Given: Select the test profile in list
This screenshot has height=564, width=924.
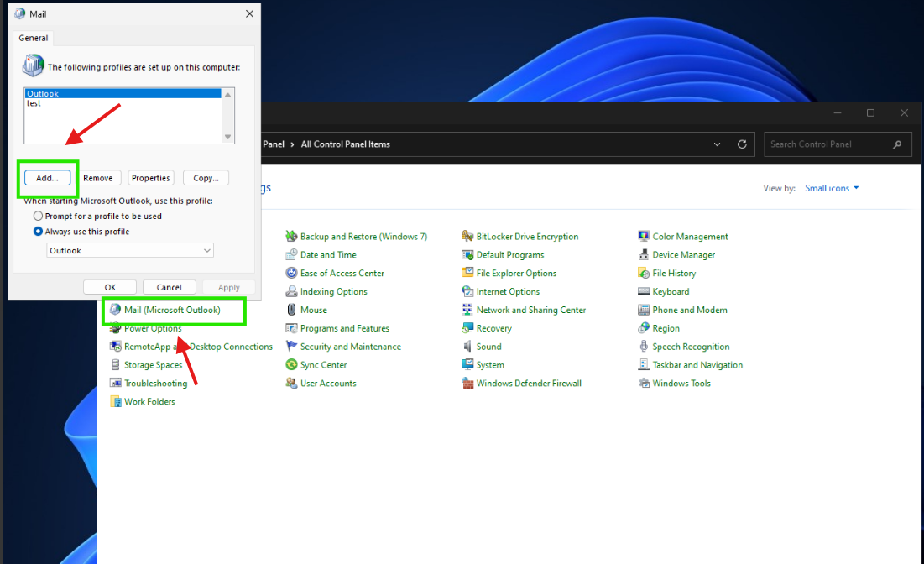Looking at the screenshot, I should [x=123, y=103].
